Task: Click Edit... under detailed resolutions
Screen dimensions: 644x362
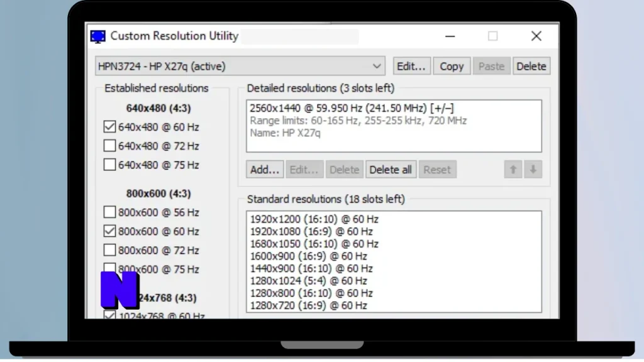Action: [304, 170]
